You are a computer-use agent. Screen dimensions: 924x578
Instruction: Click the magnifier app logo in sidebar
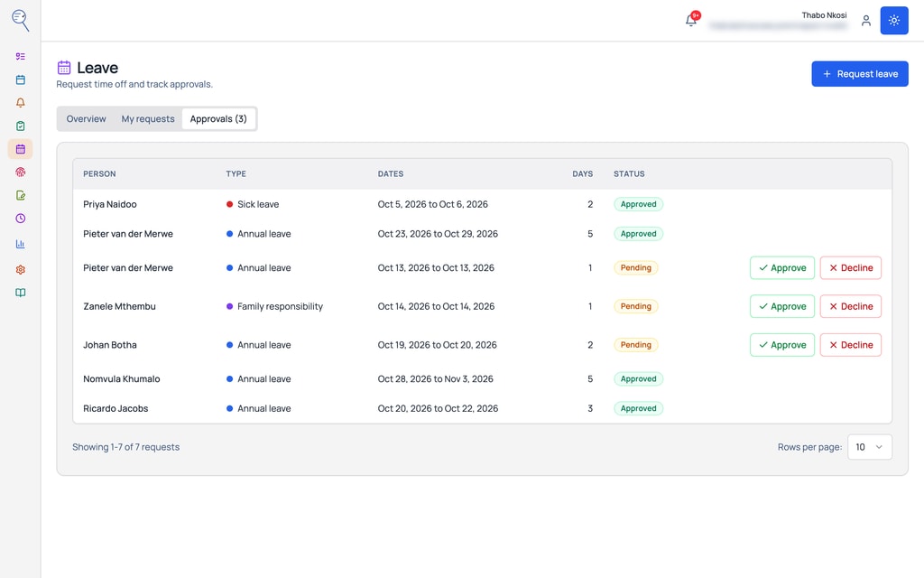[20, 20]
